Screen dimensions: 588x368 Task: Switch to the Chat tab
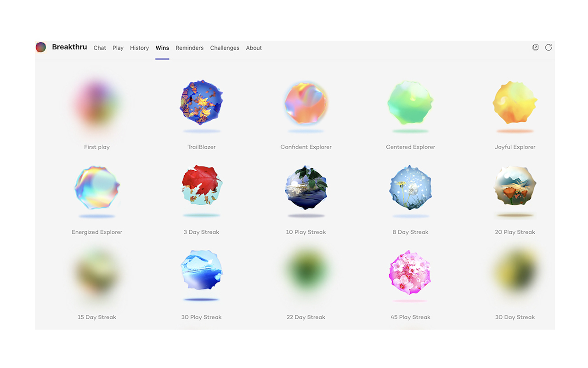pos(100,48)
